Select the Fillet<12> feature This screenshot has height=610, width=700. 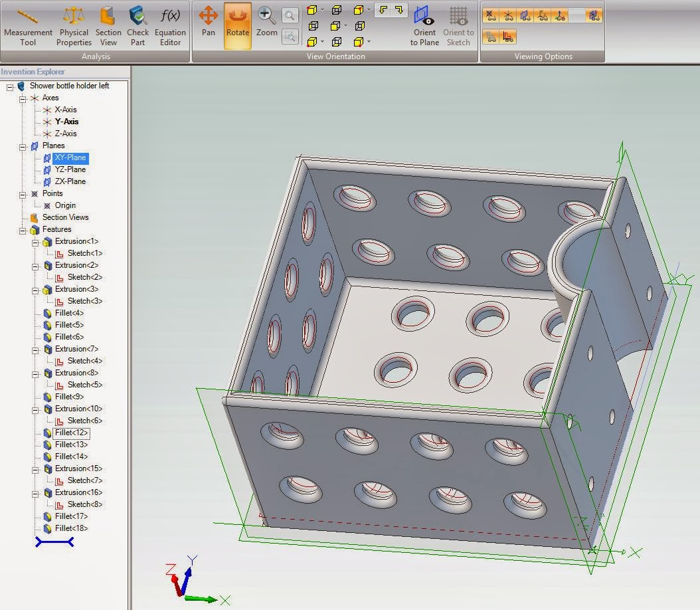tap(71, 433)
